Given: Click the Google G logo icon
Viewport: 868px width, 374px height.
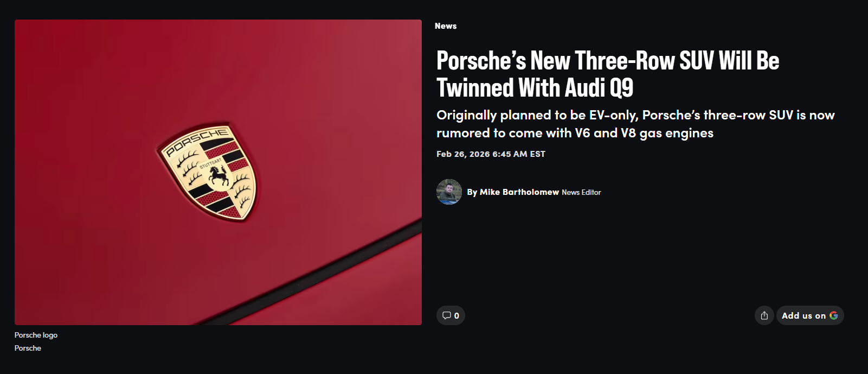Looking at the screenshot, I should pos(834,315).
